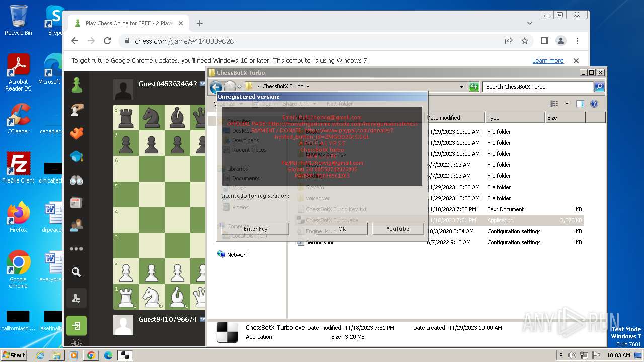Click the Chrome address bar URL
Image resolution: width=644 pixels, height=362 pixels.
184,41
